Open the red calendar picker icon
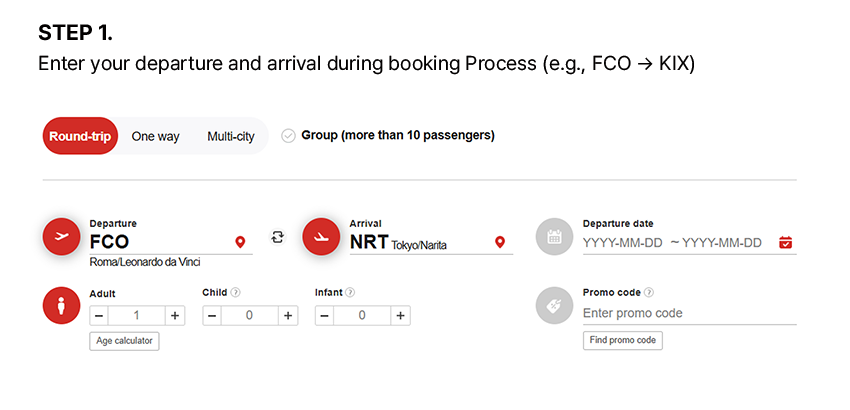This screenshot has width=850, height=410. tap(785, 242)
